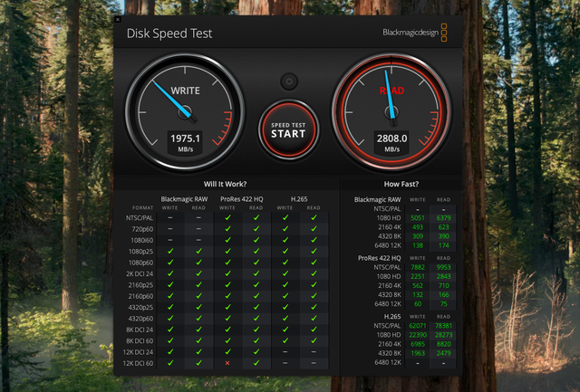
Task: Click the 2160p25 format row label
Action: click(141, 285)
